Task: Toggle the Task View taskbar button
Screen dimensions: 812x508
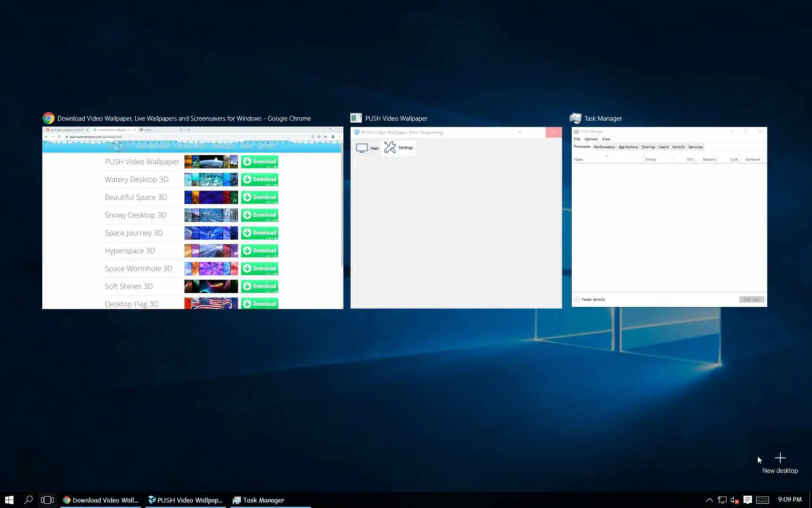Action: [47, 500]
